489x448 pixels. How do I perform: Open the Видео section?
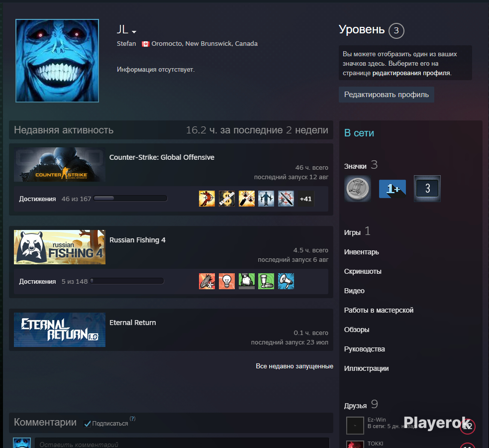(354, 291)
